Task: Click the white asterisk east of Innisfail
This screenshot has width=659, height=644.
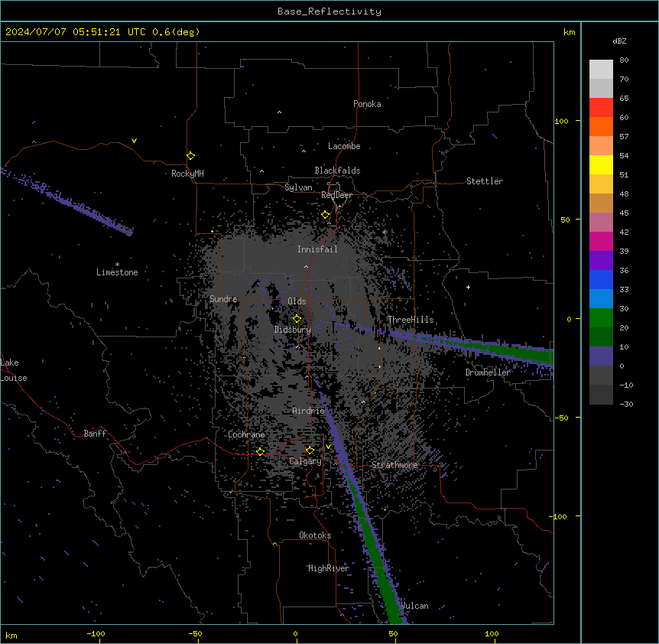Action: click(x=384, y=232)
